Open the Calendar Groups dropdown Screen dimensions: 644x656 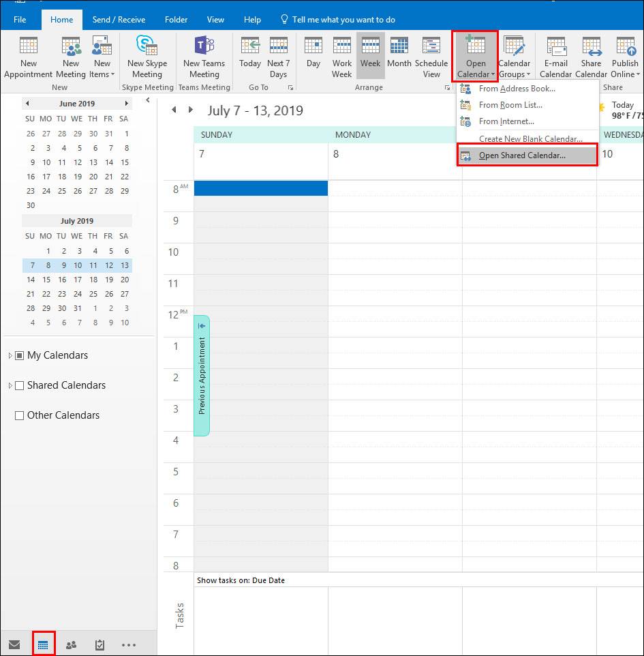515,57
